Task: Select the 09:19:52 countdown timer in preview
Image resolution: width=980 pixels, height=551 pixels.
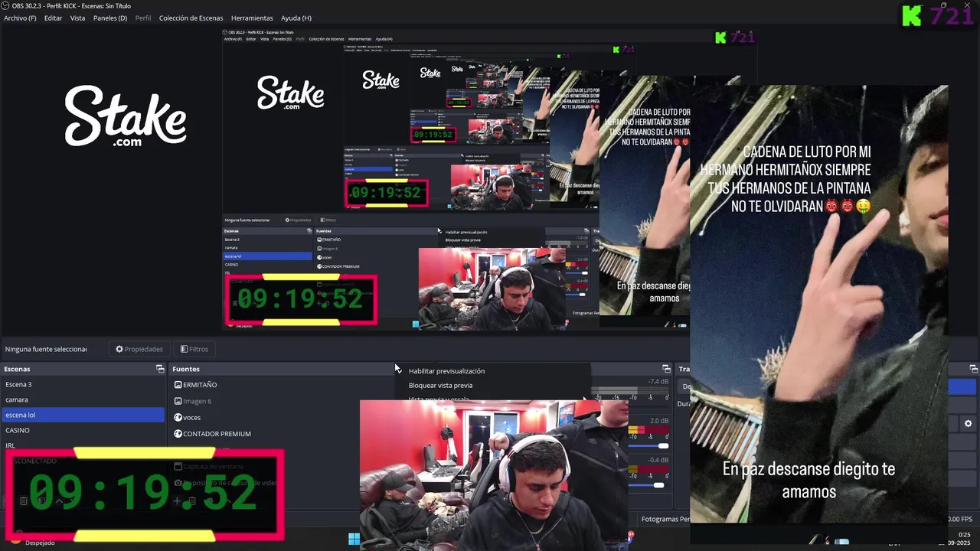Action: pyautogui.click(x=145, y=494)
